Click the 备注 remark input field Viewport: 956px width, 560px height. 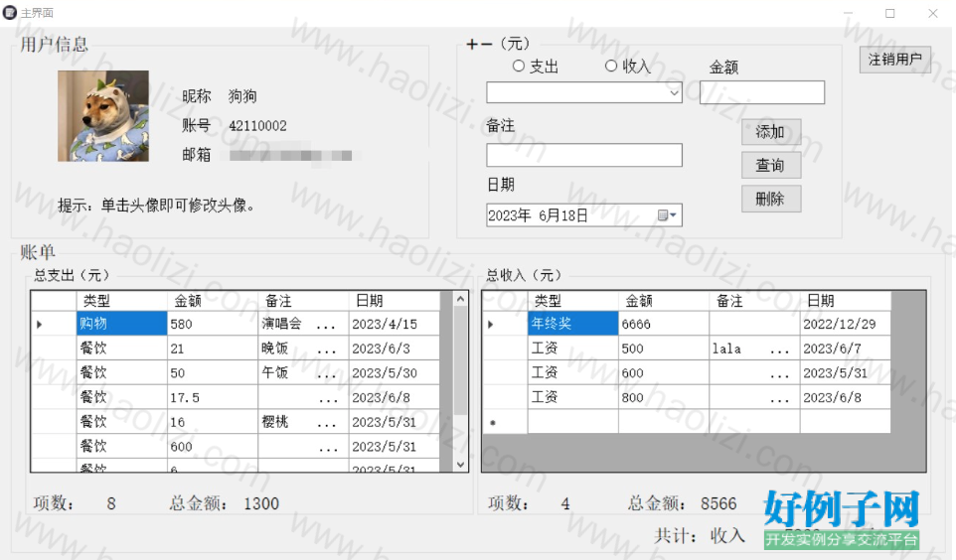tap(583, 155)
